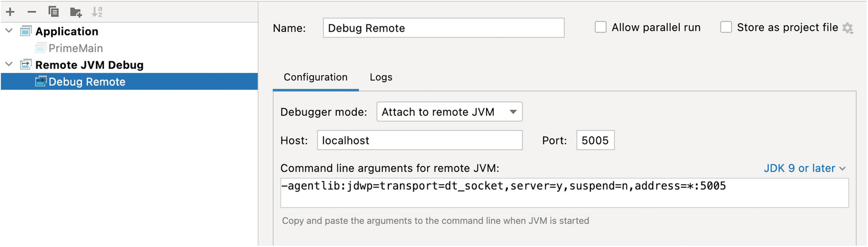Open the JDK 9 or later dropdown
Screen dimensions: 868x247
[x=805, y=168]
